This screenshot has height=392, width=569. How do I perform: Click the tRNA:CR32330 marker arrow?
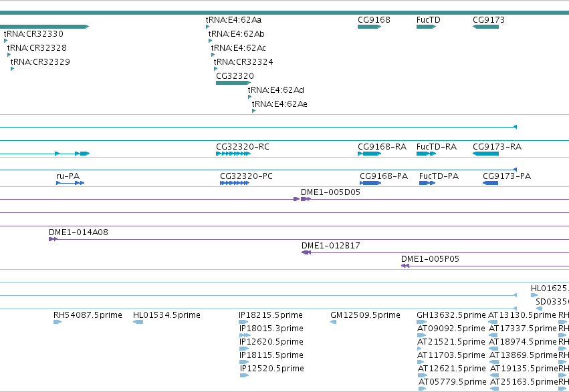(5, 41)
